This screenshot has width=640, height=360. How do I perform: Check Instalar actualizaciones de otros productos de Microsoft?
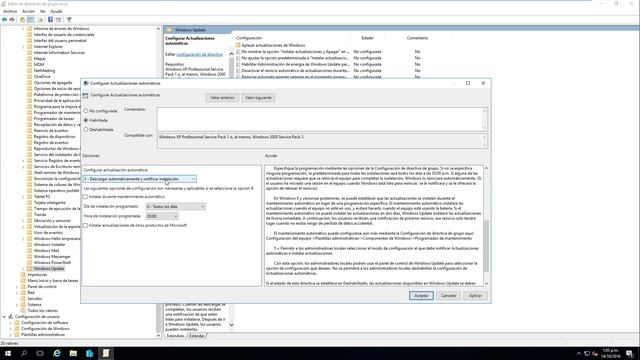pos(85,225)
